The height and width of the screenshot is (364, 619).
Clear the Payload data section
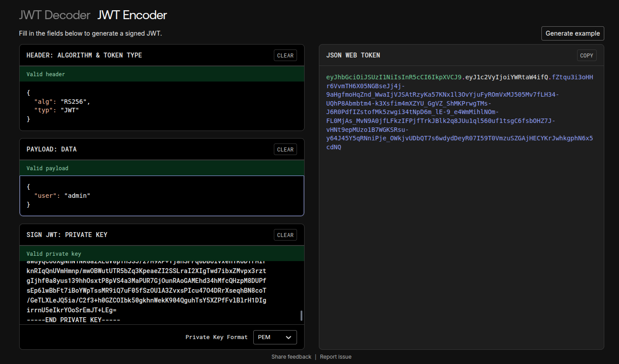(x=285, y=150)
